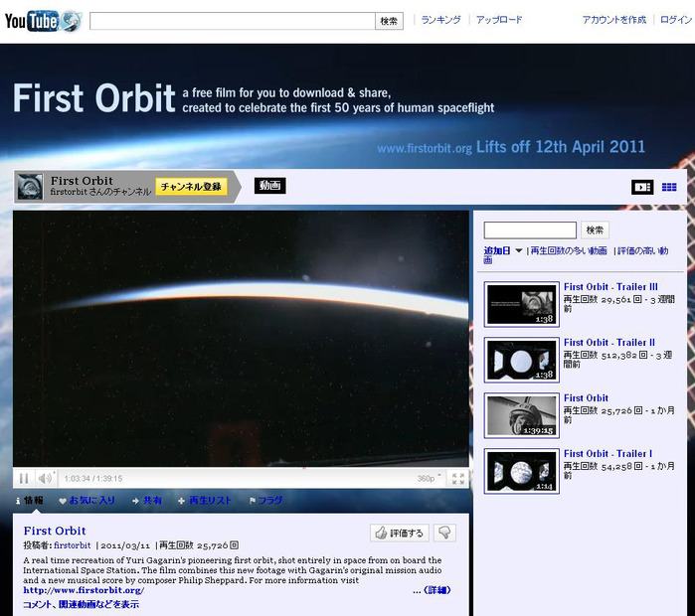Click the top YouTube search input field
This screenshot has width=695, height=616.
point(233,21)
